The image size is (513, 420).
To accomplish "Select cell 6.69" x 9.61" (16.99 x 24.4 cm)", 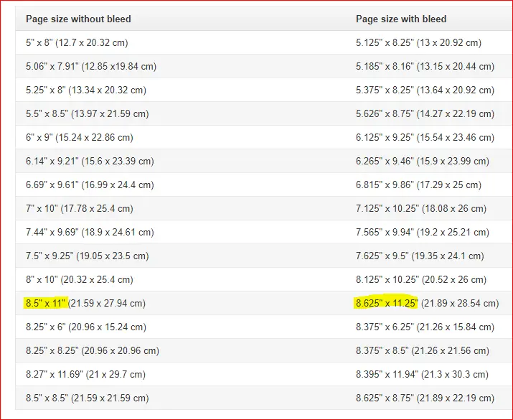I will (x=90, y=185).
